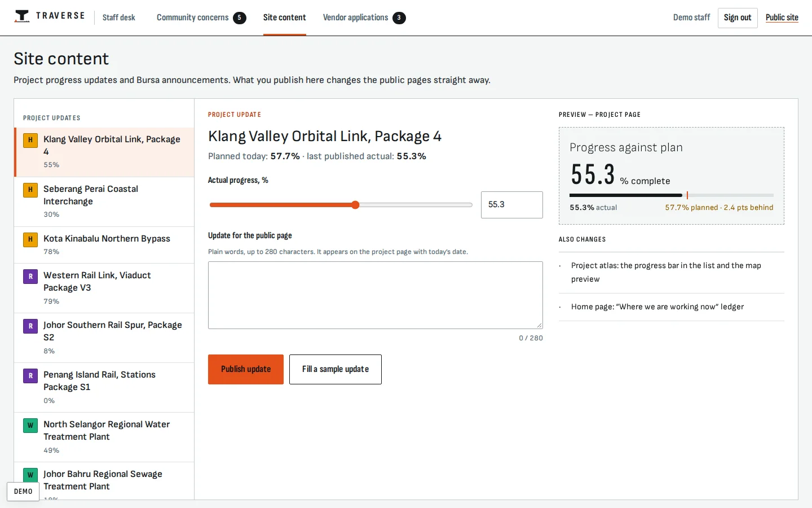The width and height of the screenshot is (812, 508).
Task: Click the Traverse logo icon
Action: (21, 16)
